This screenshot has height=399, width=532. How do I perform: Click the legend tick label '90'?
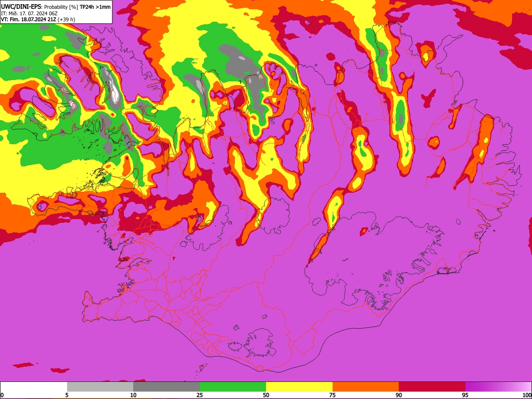399,395
